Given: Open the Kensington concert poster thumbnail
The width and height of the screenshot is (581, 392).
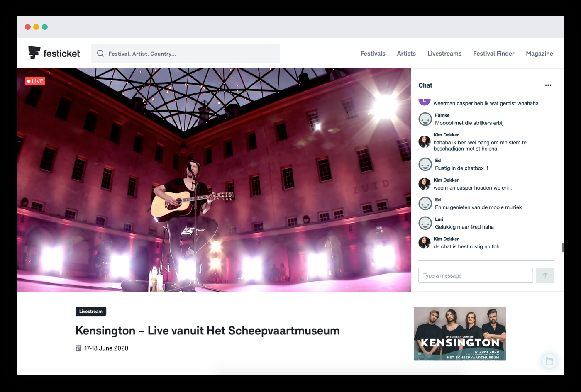Looking at the screenshot, I should 460,334.
